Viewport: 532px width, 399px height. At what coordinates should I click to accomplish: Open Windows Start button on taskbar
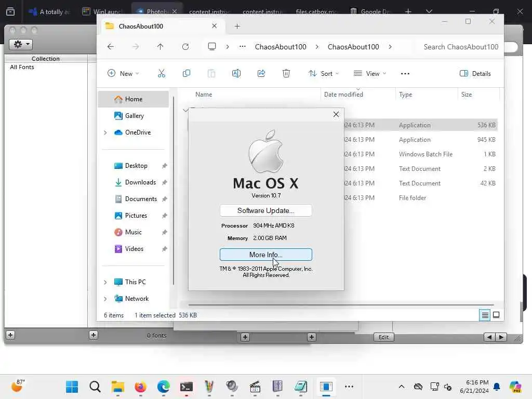[72, 387]
